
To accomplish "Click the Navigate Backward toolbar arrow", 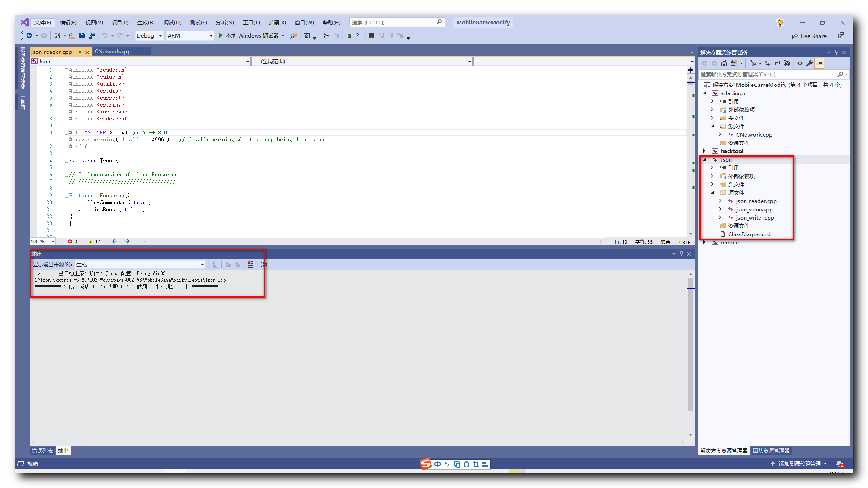I will click(x=29, y=36).
